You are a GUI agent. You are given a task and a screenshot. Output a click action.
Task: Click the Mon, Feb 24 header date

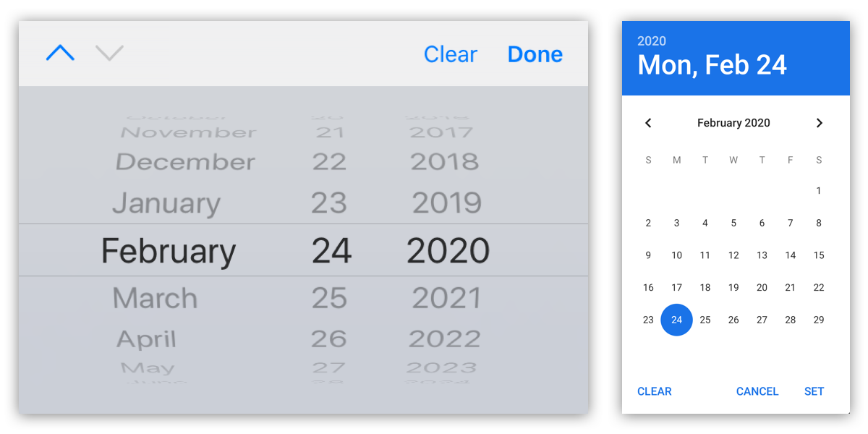[x=712, y=65]
